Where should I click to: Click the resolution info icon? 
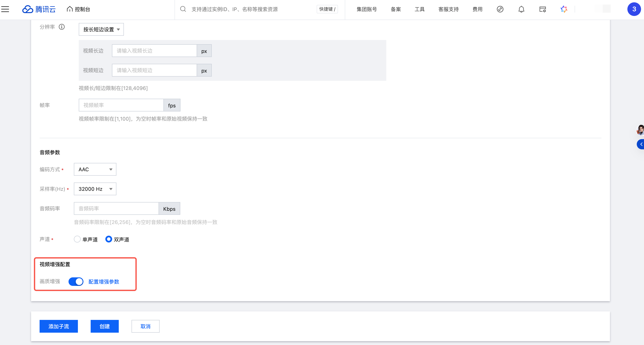click(62, 27)
